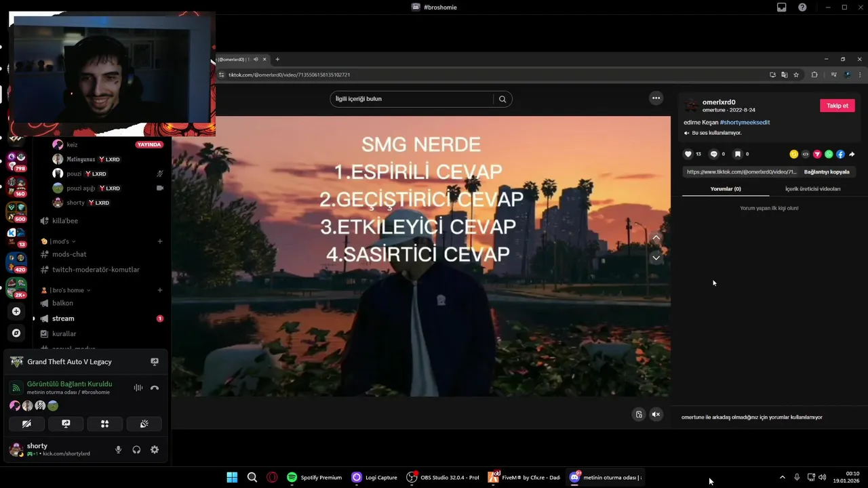Bookmark this page with star icon

796,75
